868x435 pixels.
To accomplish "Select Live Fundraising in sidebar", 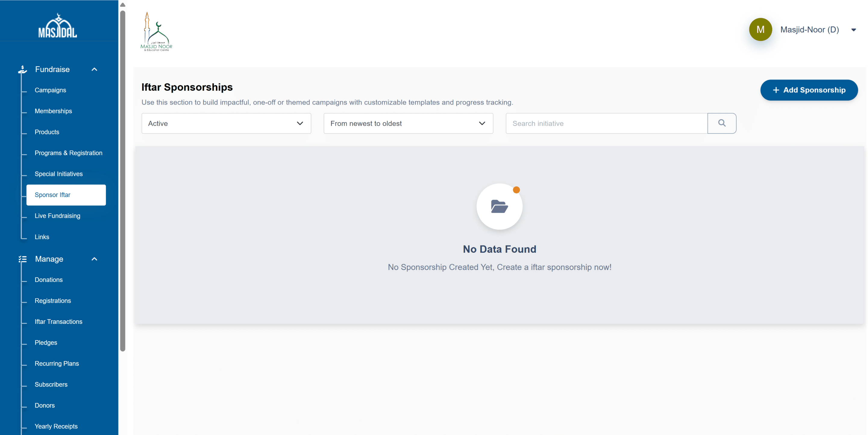I will (x=57, y=216).
